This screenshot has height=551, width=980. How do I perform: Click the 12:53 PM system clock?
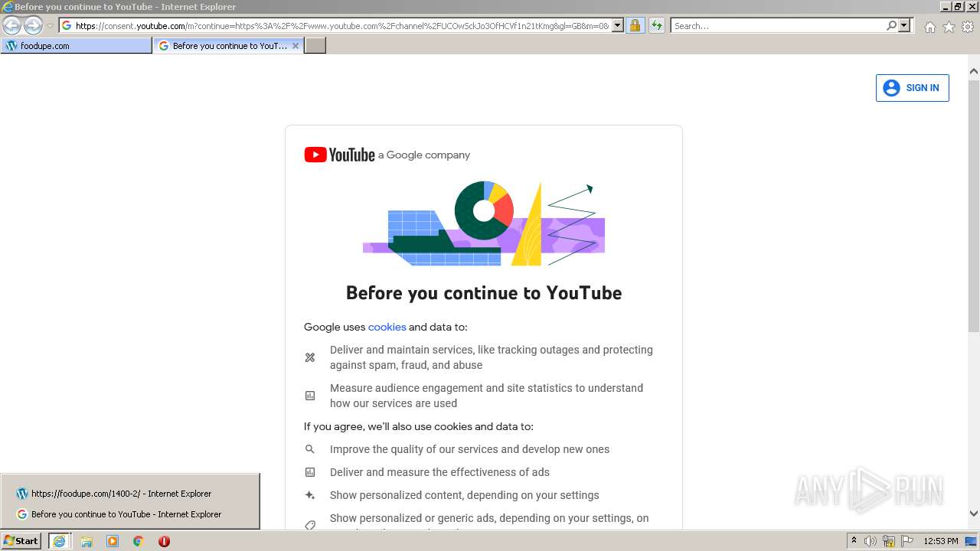point(941,541)
